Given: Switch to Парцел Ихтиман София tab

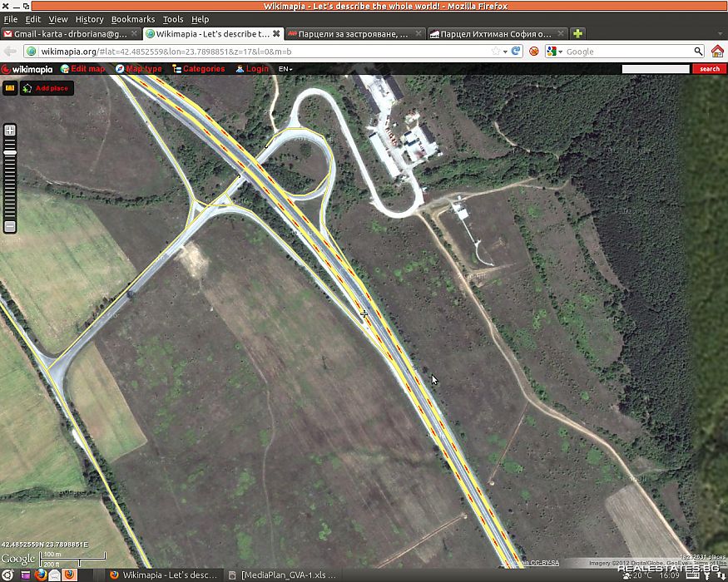Looking at the screenshot, I should [x=495, y=34].
